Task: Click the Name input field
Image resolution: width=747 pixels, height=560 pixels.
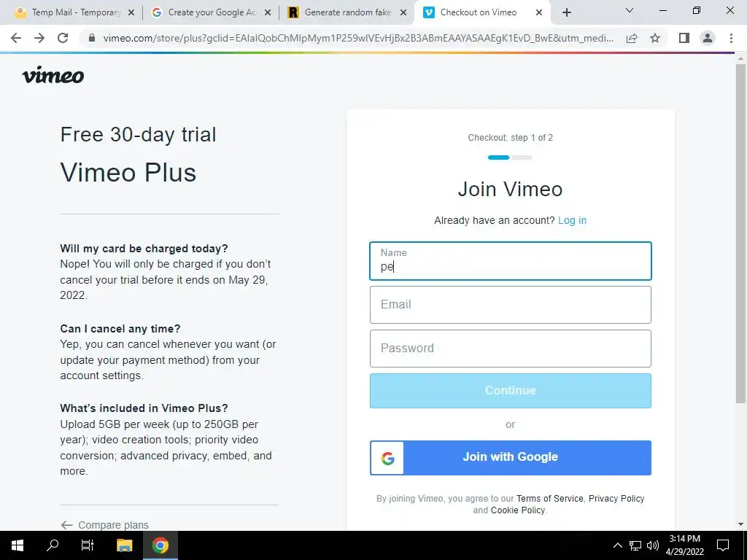Action: [510, 261]
